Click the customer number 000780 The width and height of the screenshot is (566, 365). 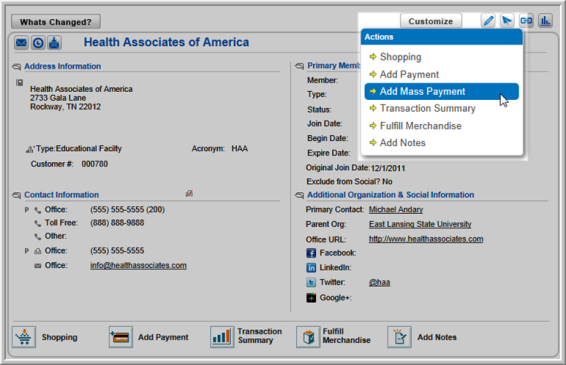click(95, 164)
